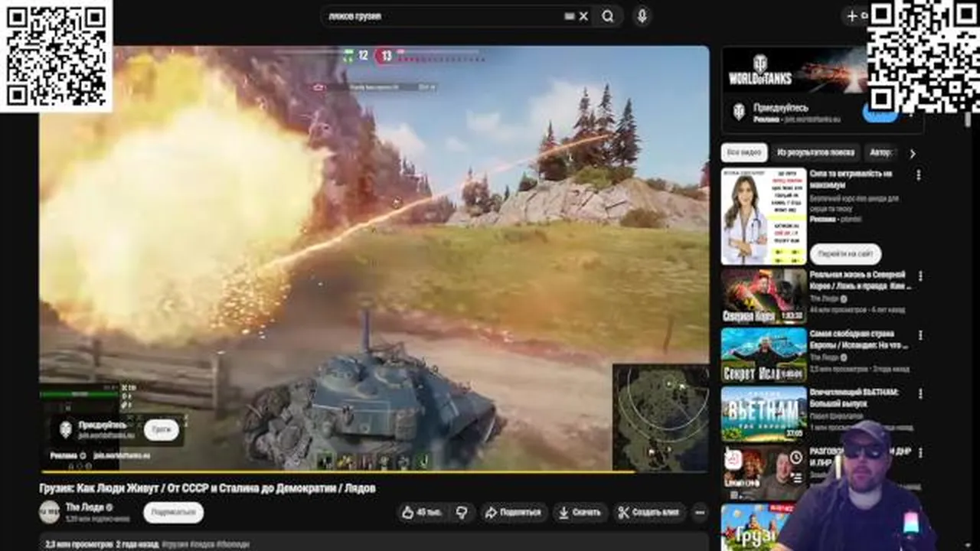Click the video player area
Screen dimensions: 980x551
tap(374, 258)
